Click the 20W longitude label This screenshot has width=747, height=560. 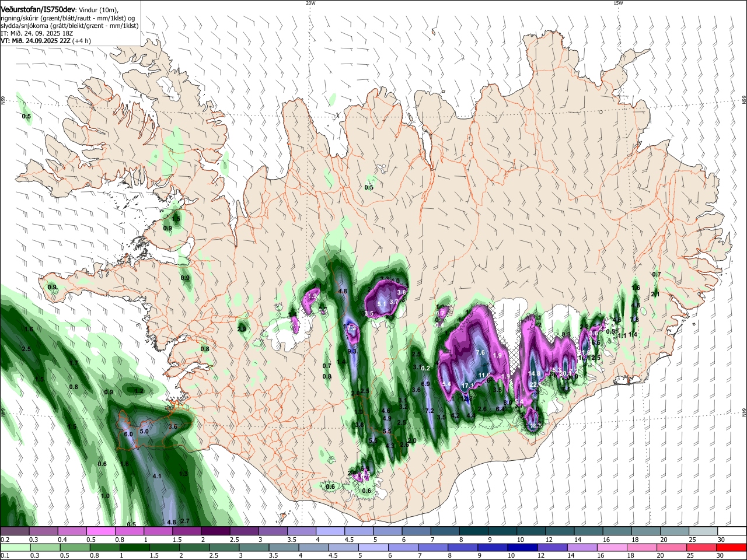tap(310, 3)
